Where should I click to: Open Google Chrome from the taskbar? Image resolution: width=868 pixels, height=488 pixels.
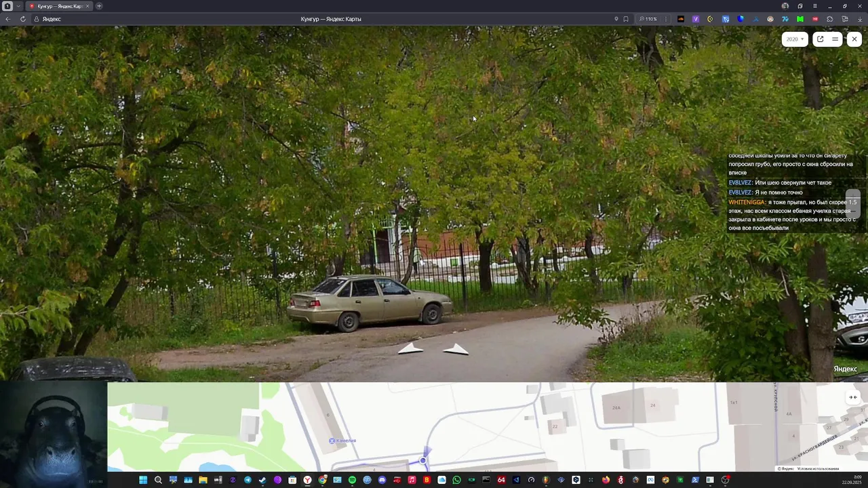(x=322, y=480)
